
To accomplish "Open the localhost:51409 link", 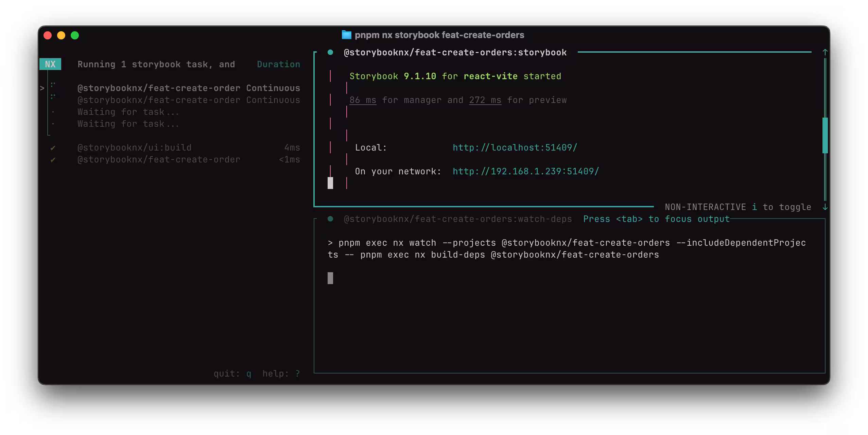I will [x=515, y=147].
